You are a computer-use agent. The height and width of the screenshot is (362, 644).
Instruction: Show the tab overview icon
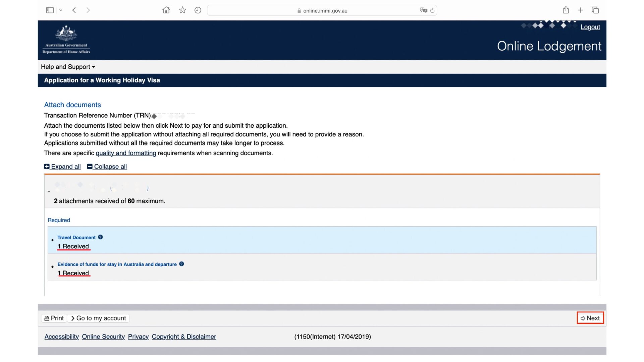pyautogui.click(x=595, y=10)
